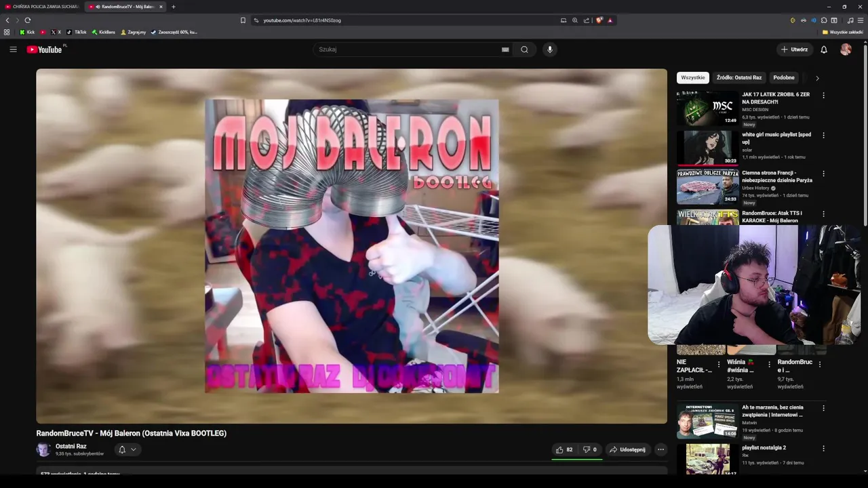Image resolution: width=868 pixels, height=488 pixels.
Task: Open the account avatar menu
Action: tap(846, 49)
